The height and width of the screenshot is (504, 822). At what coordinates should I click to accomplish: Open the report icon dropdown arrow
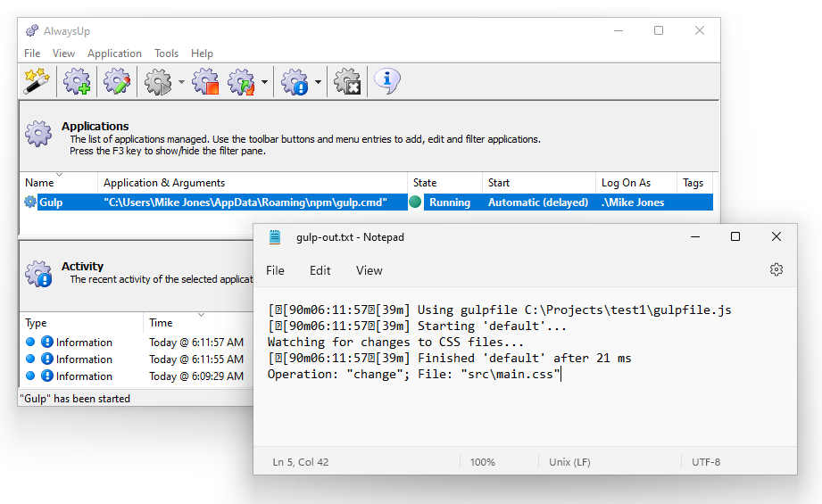click(318, 82)
